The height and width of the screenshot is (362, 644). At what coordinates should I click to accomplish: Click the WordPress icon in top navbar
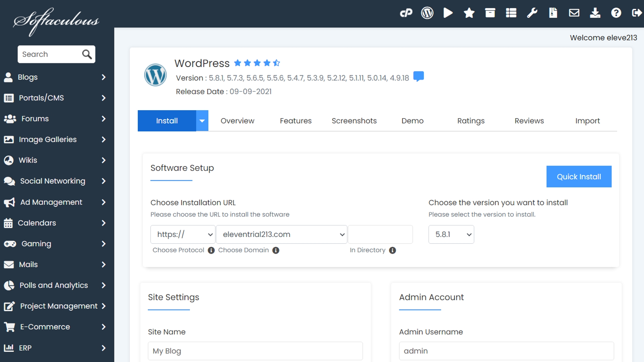[427, 13]
